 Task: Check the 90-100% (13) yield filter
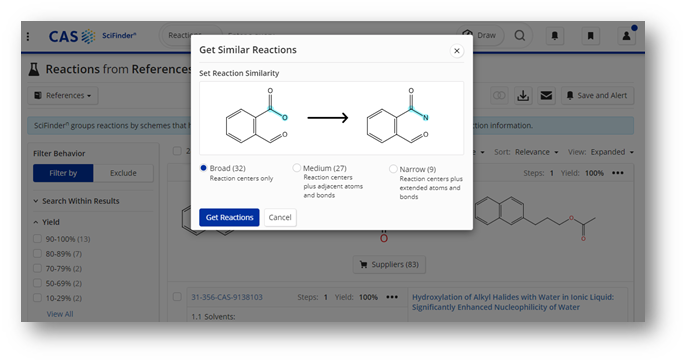(x=38, y=239)
